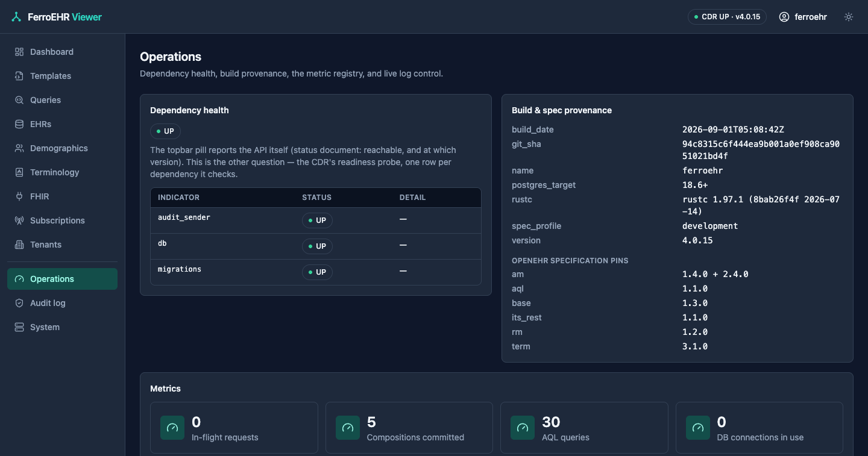Switch to the FHIR section

click(x=62, y=196)
